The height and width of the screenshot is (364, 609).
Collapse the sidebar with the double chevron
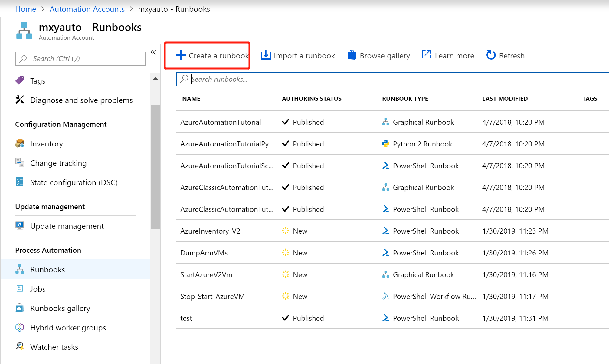[x=153, y=52]
